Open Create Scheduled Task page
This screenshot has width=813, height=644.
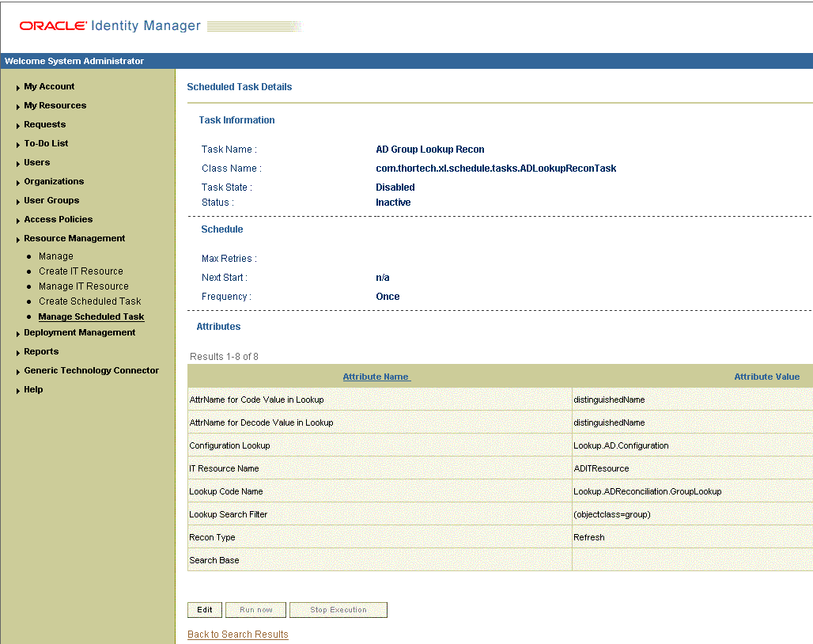[89, 301]
